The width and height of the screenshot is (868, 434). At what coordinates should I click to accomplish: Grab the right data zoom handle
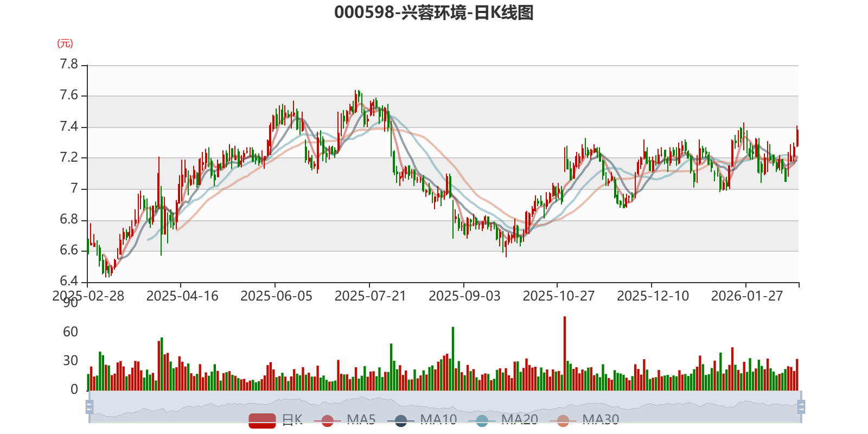(801, 406)
